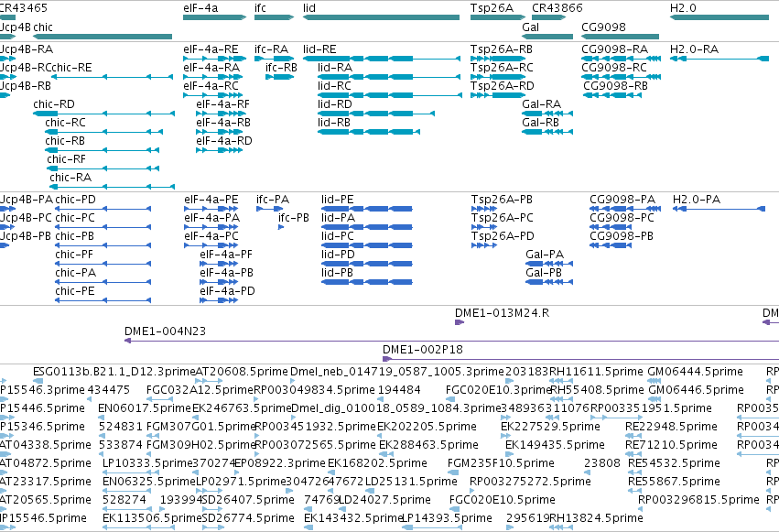This screenshot has width=779, height=532.
Task: Select protein feature Tsp26A-PB
Action: pos(484,209)
